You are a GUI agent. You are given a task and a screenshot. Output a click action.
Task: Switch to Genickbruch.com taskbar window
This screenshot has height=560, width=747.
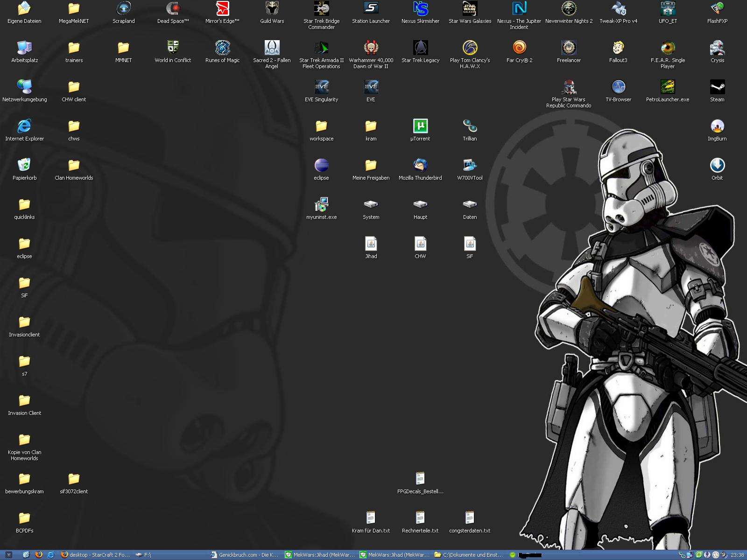click(245, 555)
